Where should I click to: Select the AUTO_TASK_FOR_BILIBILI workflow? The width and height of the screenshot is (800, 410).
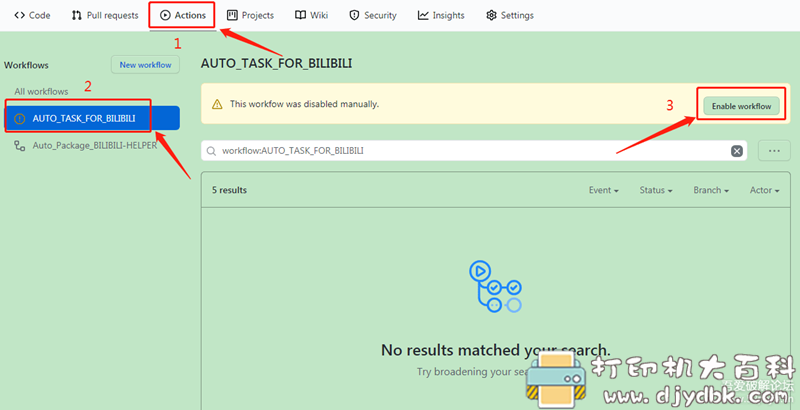[x=92, y=118]
